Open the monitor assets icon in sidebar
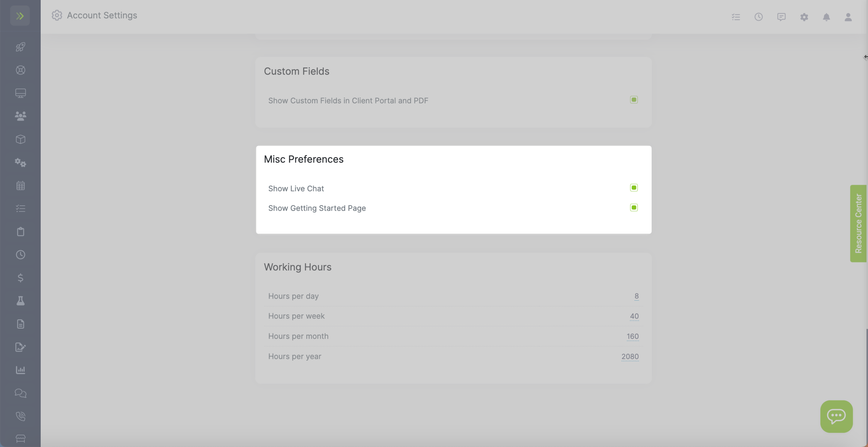Image resolution: width=868 pixels, height=447 pixels. coord(20,93)
